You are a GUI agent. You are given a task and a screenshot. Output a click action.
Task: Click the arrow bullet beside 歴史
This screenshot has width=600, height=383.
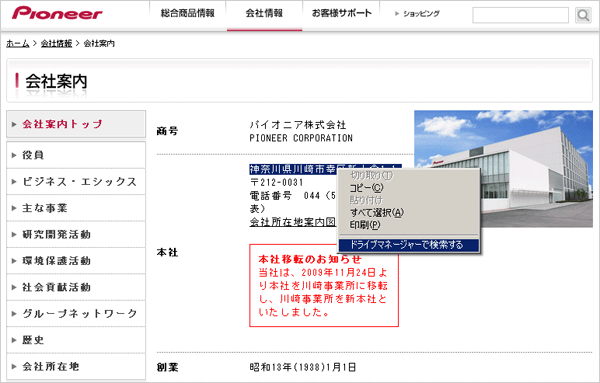coord(14,340)
